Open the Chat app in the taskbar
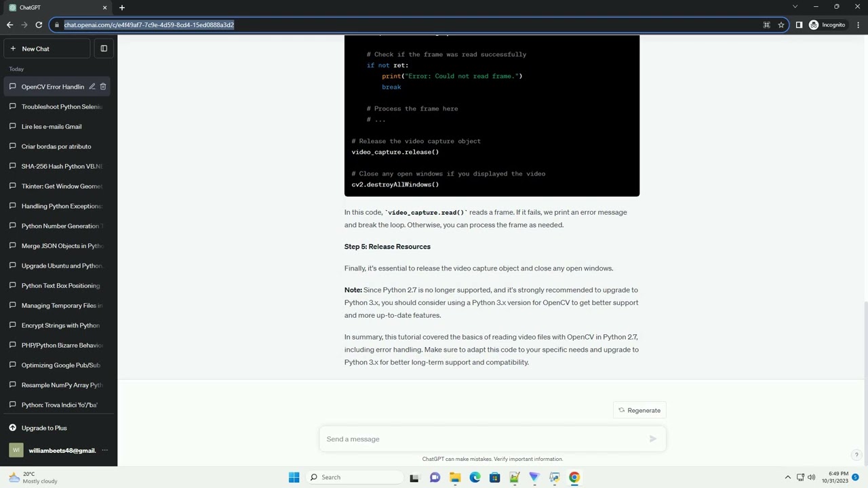Image resolution: width=868 pixels, height=488 pixels. point(435,477)
